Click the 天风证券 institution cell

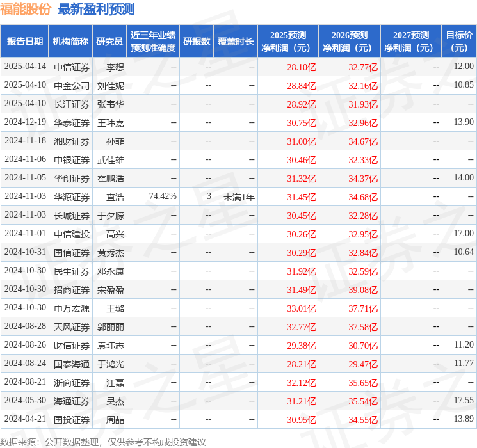pyautogui.click(x=72, y=327)
